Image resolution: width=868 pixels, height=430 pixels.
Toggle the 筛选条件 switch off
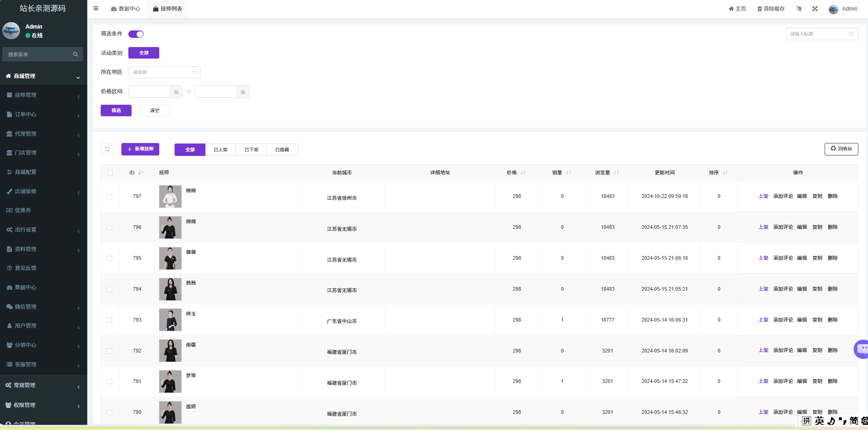tap(136, 34)
